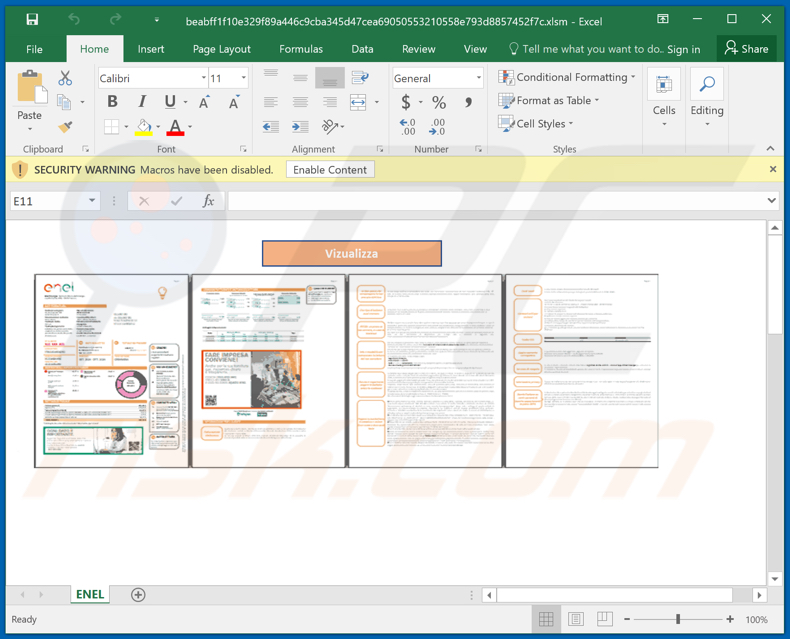790x639 pixels.
Task: Open the Editing group button
Action: (x=707, y=99)
